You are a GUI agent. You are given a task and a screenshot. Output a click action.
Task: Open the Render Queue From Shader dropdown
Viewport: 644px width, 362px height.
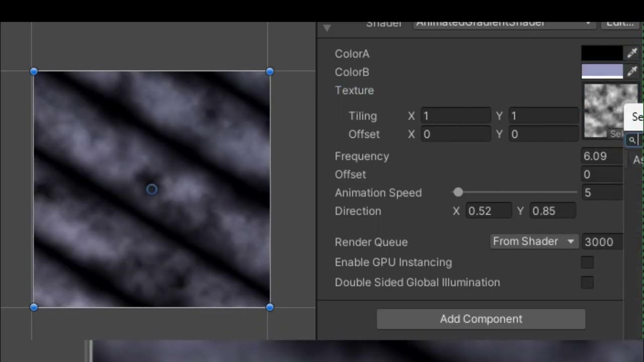pyautogui.click(x=534, y=241)
